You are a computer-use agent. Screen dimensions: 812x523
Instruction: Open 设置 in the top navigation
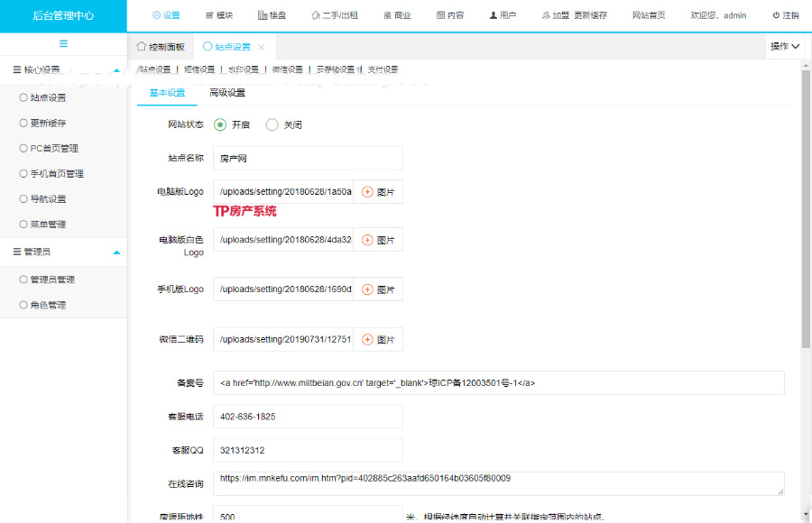point(166,15)
